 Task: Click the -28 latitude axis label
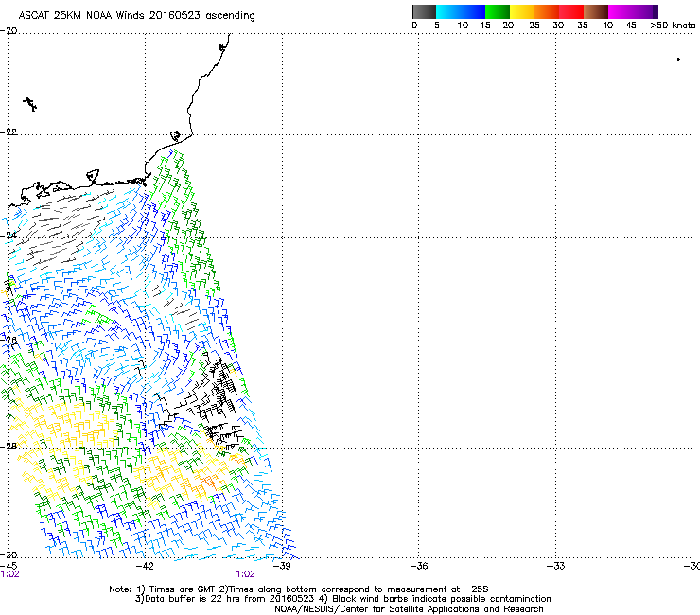(x=9, y=447)
